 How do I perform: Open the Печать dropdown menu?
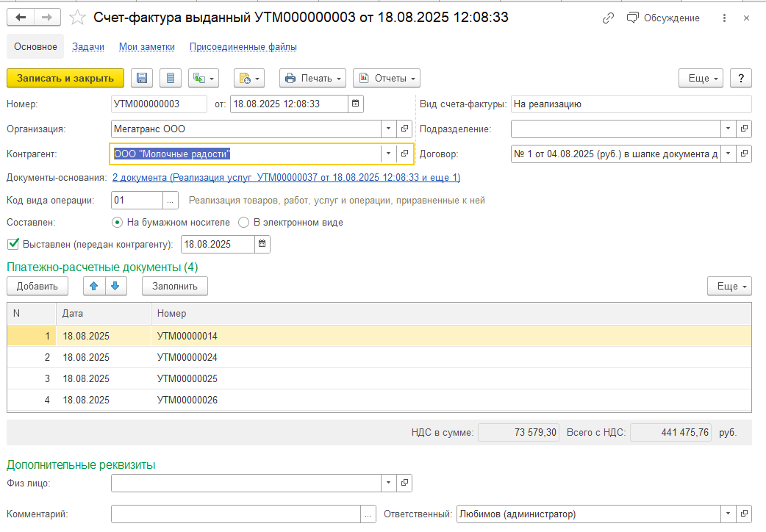coord(312,78)
